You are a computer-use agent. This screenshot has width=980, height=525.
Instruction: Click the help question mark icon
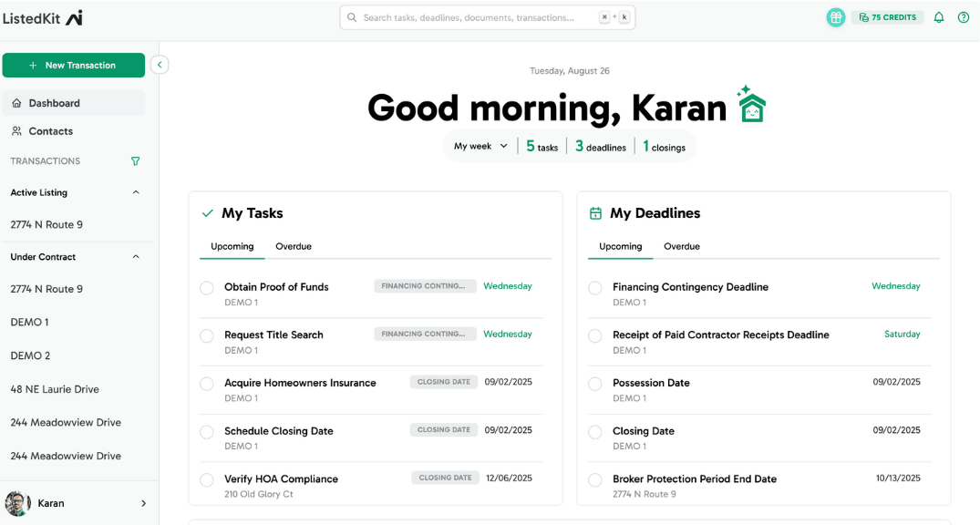click(965, 17)
